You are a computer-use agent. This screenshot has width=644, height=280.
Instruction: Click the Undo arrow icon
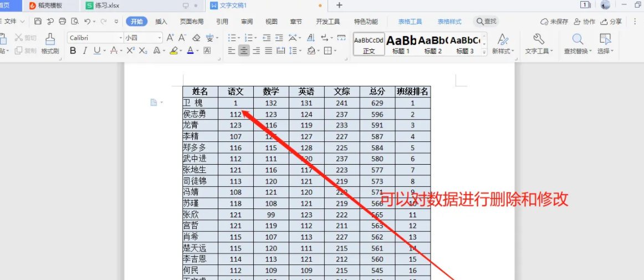click(x=88, y=22)
